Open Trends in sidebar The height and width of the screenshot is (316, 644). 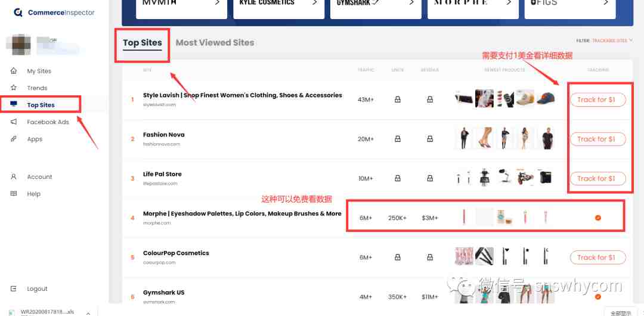point(37,88)
